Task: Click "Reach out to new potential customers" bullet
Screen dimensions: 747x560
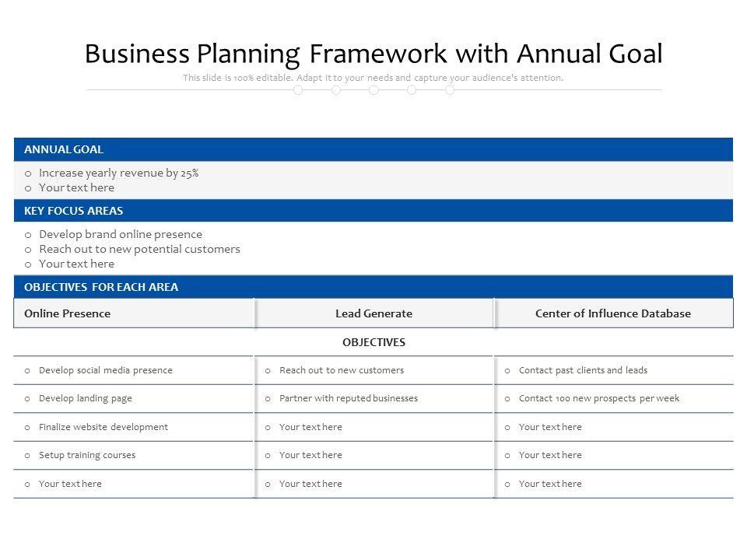Action: (139, 249)
